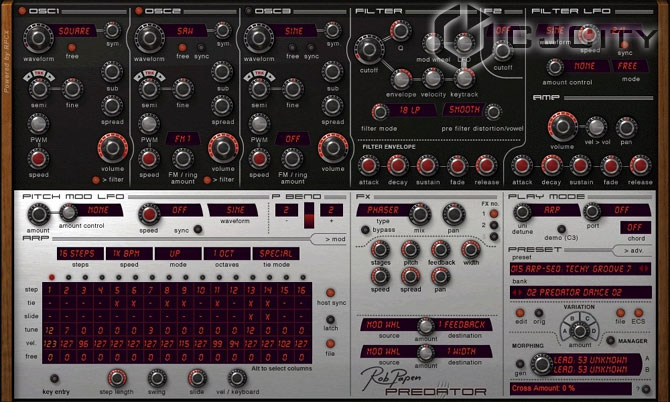The image size is (670, 402).
Task: Click the filter envelope release knob
Action: tap(486, 166)
